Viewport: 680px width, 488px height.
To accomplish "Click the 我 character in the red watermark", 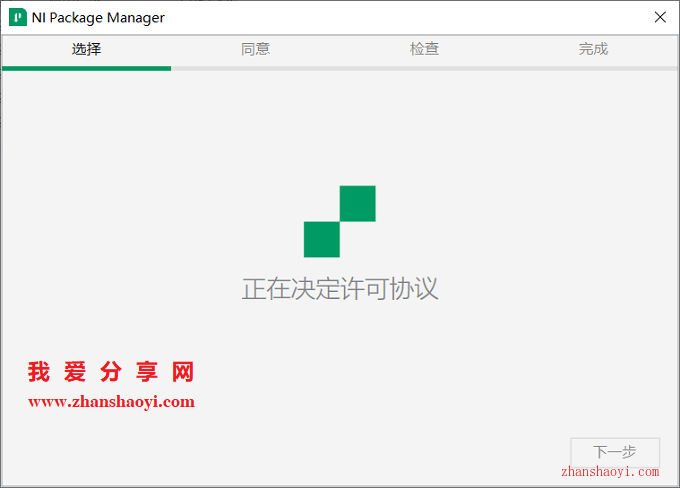I will [x=38, y=373].
